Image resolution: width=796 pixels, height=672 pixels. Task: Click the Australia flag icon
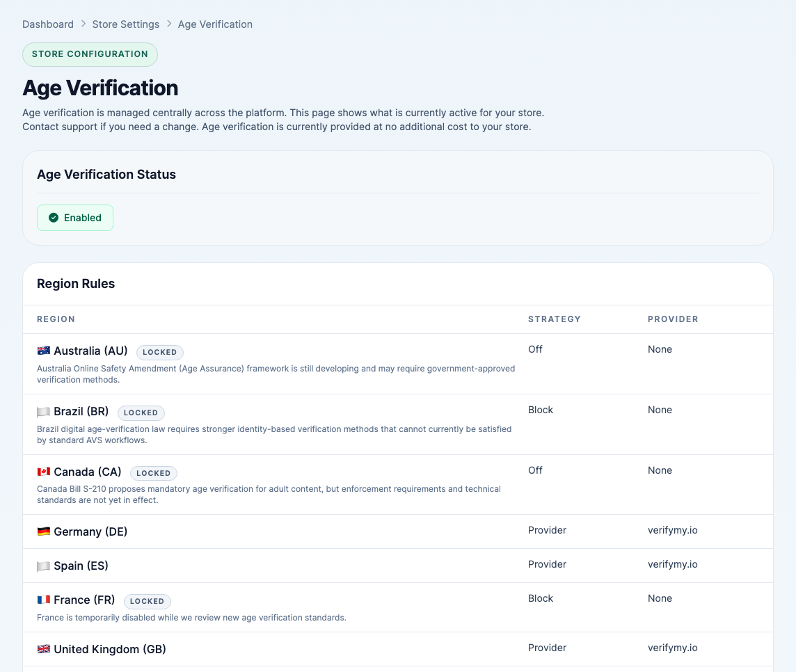tap(44, 351)
